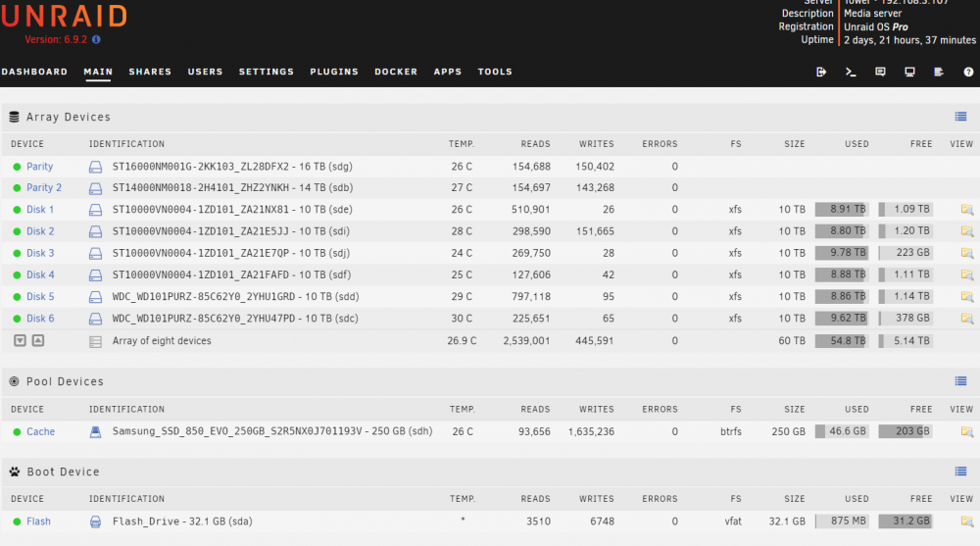Click the help question mark icon
Screen dimensions: 980x546
968,72
